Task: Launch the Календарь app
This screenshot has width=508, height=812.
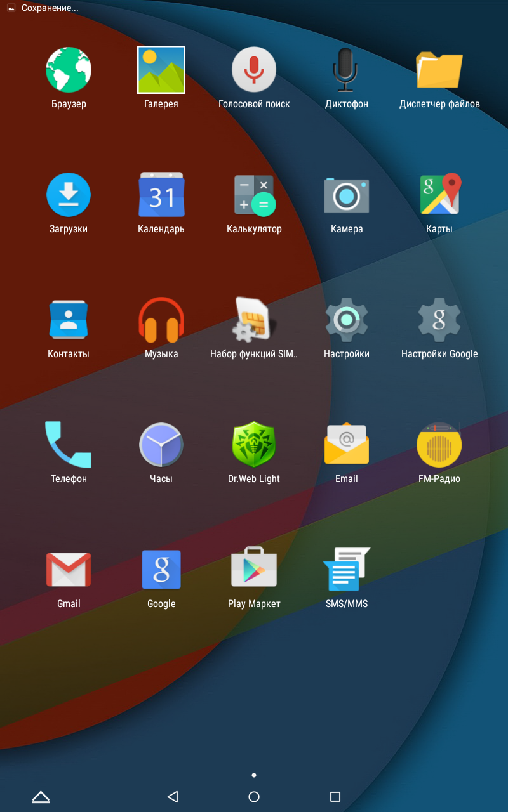Action: 161,195
